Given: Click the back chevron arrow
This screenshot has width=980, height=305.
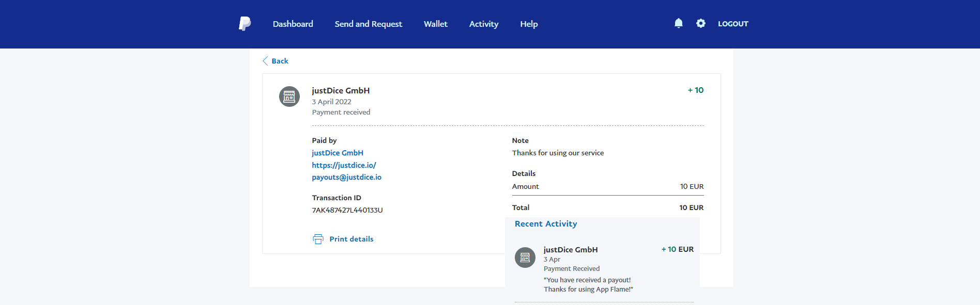Looking at the screenshot, I should pos(265,61).
